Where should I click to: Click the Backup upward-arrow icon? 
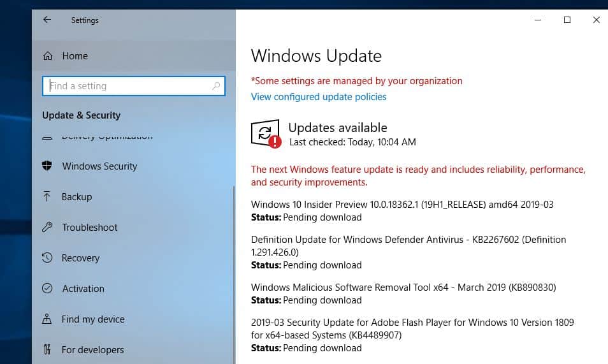[47, 196]
